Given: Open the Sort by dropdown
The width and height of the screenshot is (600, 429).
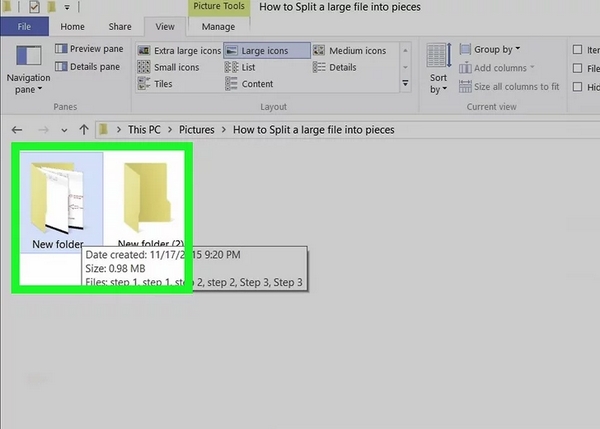Looking at the screenshot, I should tap(438, 70).
